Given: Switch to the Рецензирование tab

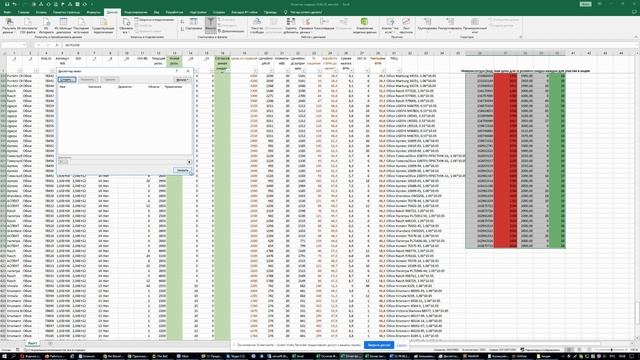Looking at the screenshot, I should (136, 12).
